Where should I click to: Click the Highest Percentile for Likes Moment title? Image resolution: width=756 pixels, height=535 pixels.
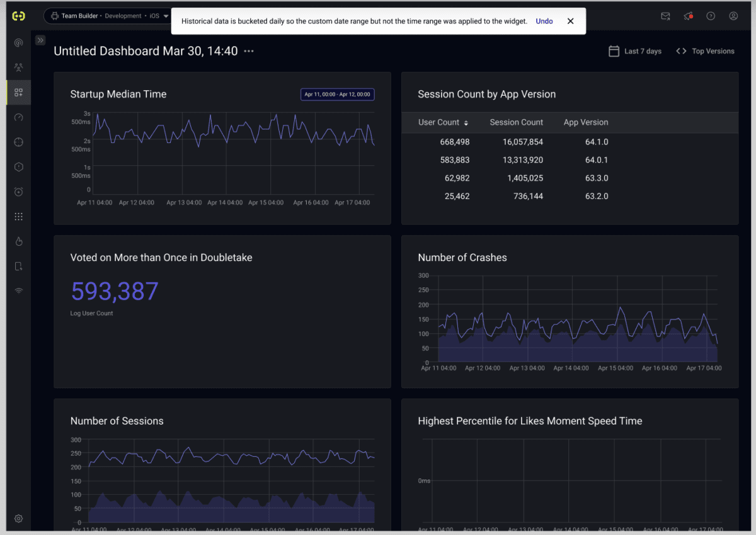click(530, 421)
